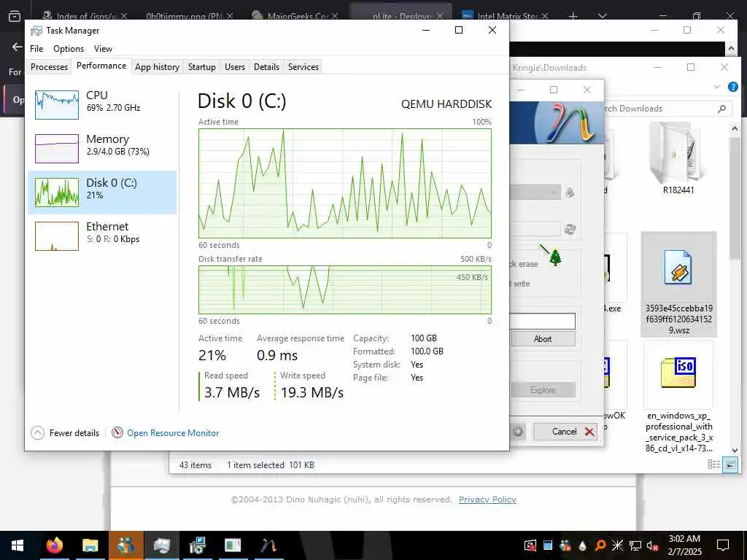Select Disk 0 (C:) in the sidebar
This screenshot has height=560, width=747.
[102, 192]
